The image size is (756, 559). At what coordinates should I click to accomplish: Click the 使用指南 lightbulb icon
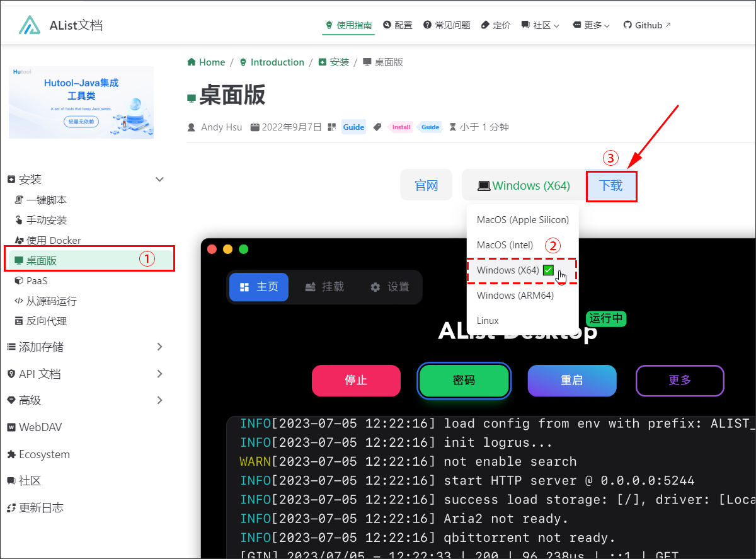pyautogui.click(x=328, y=25)
